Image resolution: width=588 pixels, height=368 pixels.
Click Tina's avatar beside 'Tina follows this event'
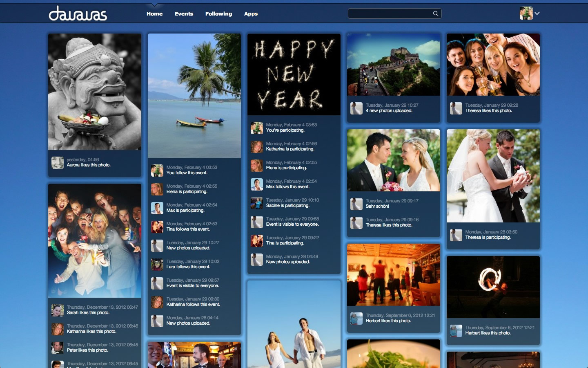(157, 227)
